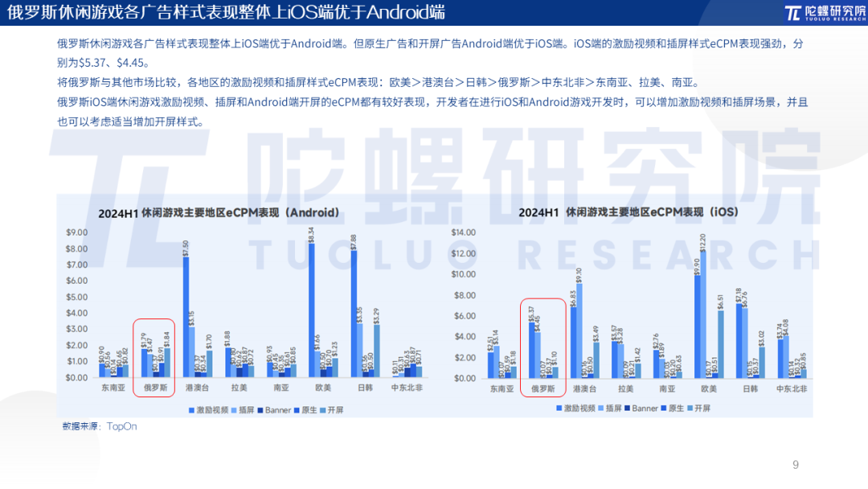Screen dimensions: 868x489
Task: Click 激励视频 legend entry in iOS chart
Action: click(575, 408)
